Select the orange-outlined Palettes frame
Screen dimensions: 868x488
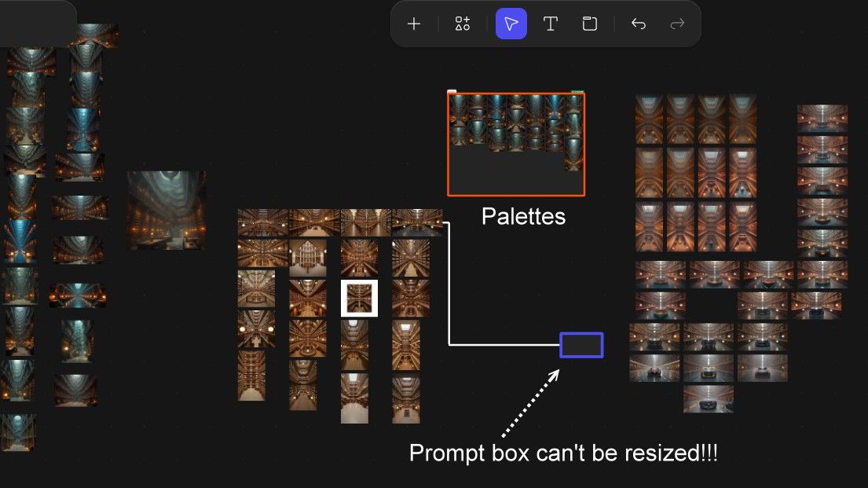click(516, 173)
